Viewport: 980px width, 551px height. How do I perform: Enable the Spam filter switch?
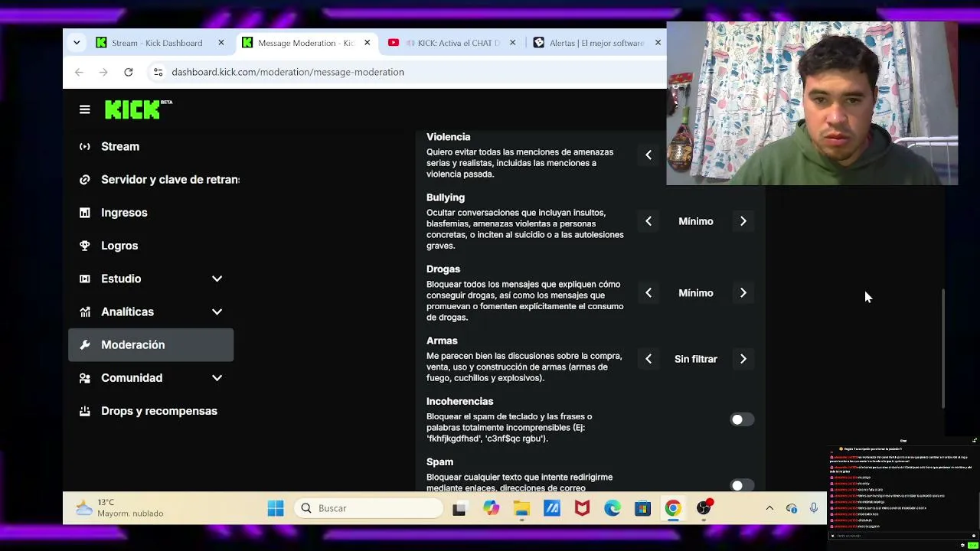[x=742, y=485]
